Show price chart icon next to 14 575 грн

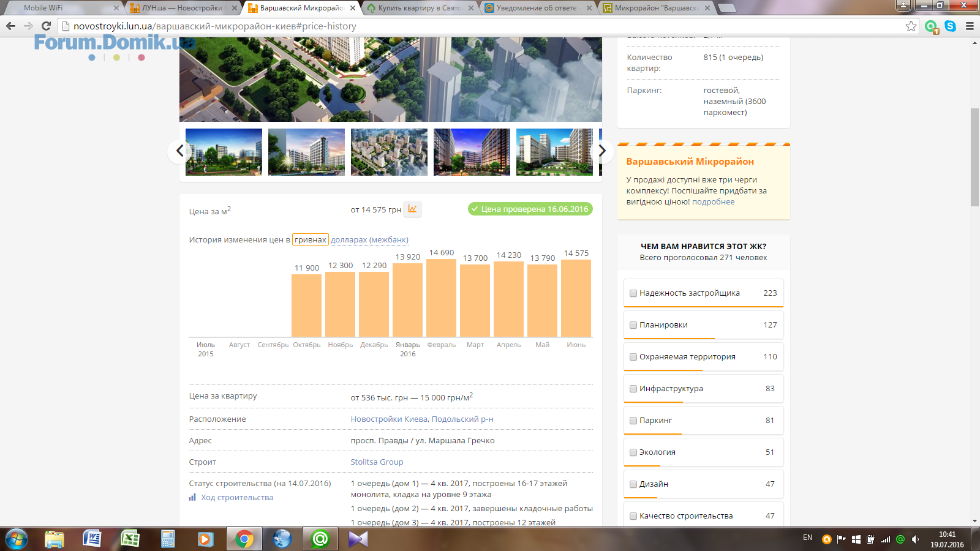pos(413,209)
